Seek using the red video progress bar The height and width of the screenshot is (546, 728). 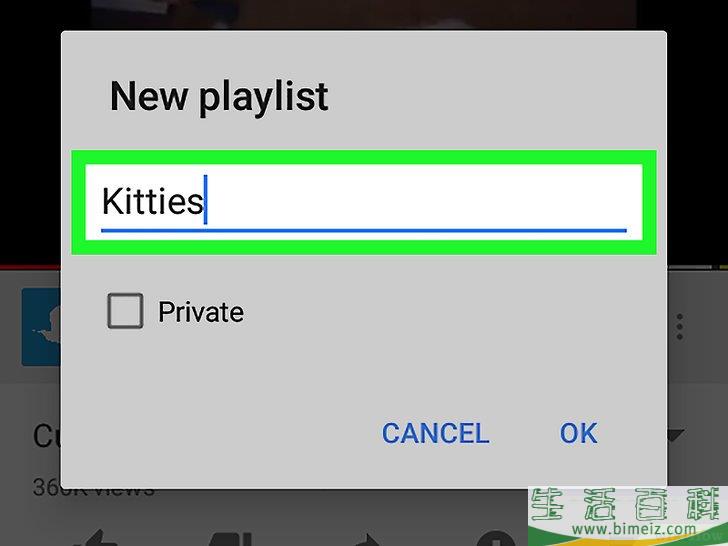(30, 267)
